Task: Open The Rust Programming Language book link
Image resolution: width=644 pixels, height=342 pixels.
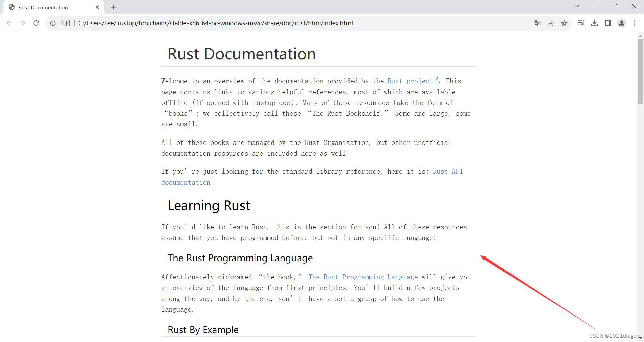Action: [x=363, y=277]
